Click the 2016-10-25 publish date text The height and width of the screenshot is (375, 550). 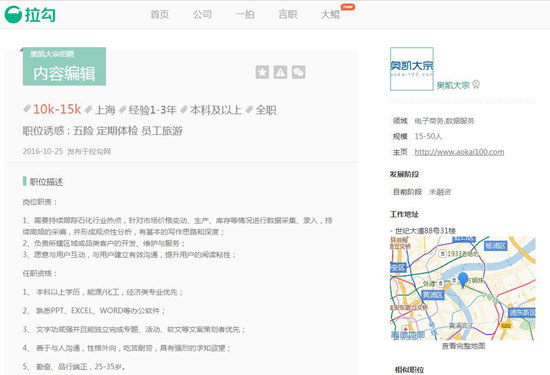point(42,152)
